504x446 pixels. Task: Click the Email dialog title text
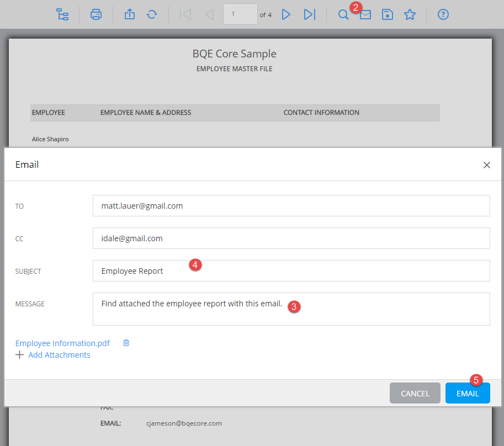click(27, 164)
